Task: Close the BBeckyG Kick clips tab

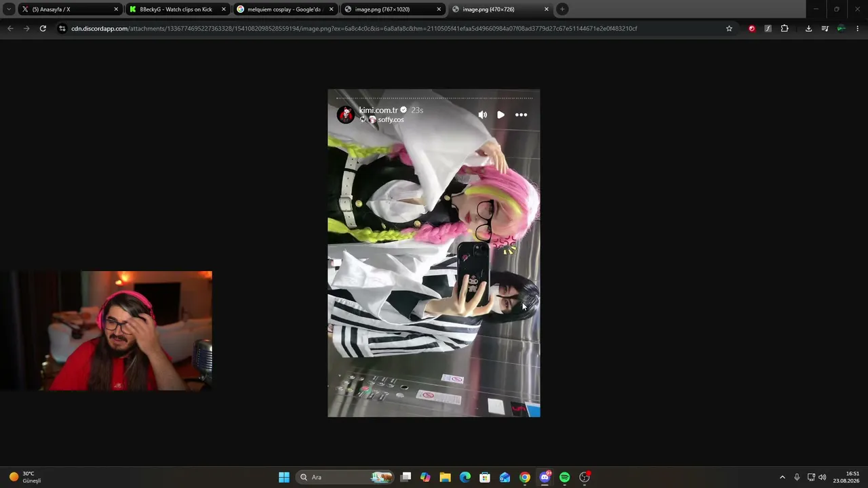Action: [x=224, y=9]
